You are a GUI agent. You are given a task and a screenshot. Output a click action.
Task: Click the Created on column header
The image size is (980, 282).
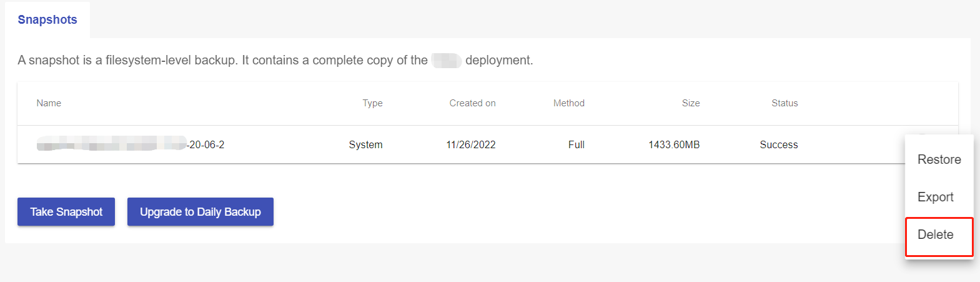(x=472, y=103)
